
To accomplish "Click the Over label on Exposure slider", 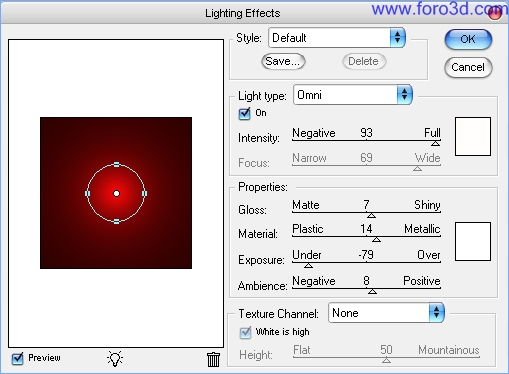I will tap(429, 255).
